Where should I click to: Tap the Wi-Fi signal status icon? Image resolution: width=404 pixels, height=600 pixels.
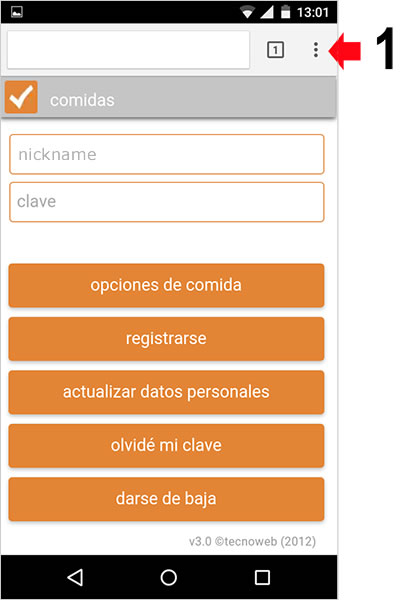click(x=248, y=13)
